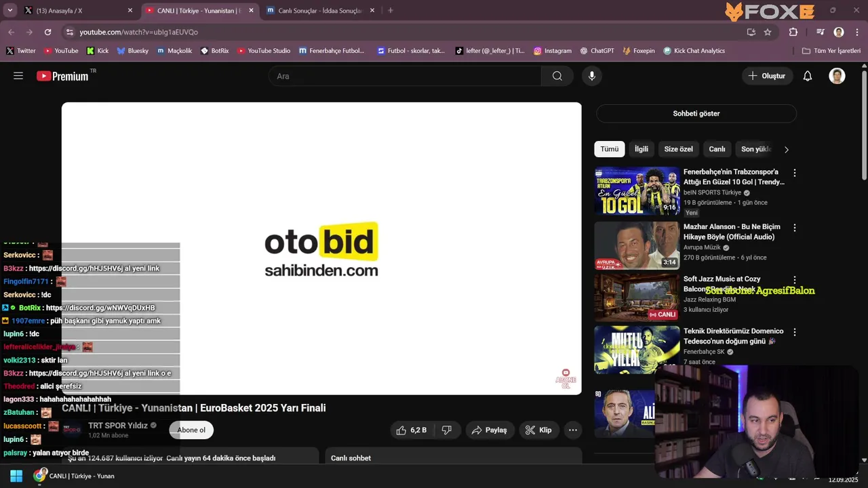The image size is (868, 488).
Task: Select the Size özel filter chip
Action: click(x=678, y=149)
